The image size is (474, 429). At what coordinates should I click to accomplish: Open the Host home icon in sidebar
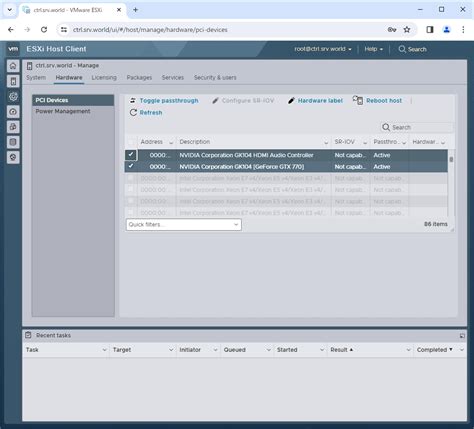click(x=13, y=66)
